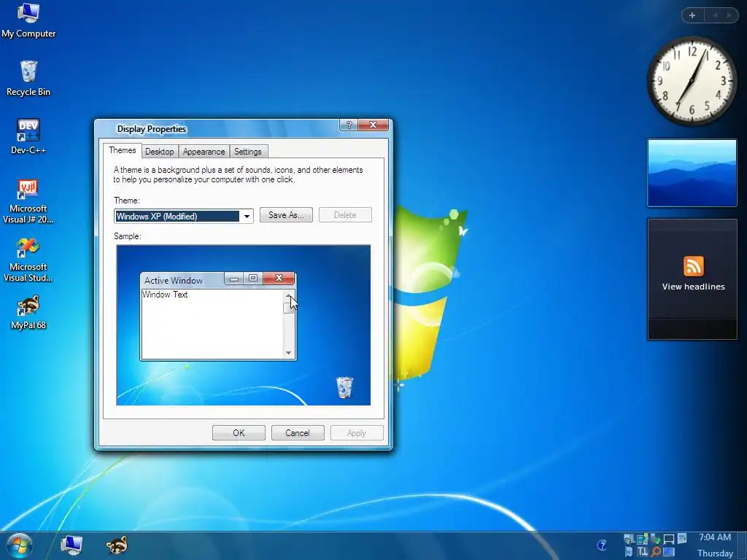747x560 pixels.
Task: Select the Microsoft Visual Studio shortcut icon
Action: point(28,260)
